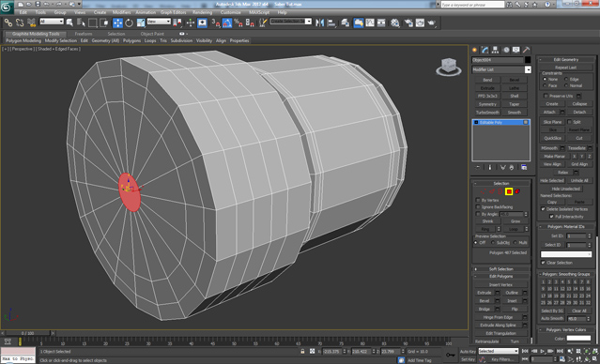Click the Grow selection button

pos(515,221)
